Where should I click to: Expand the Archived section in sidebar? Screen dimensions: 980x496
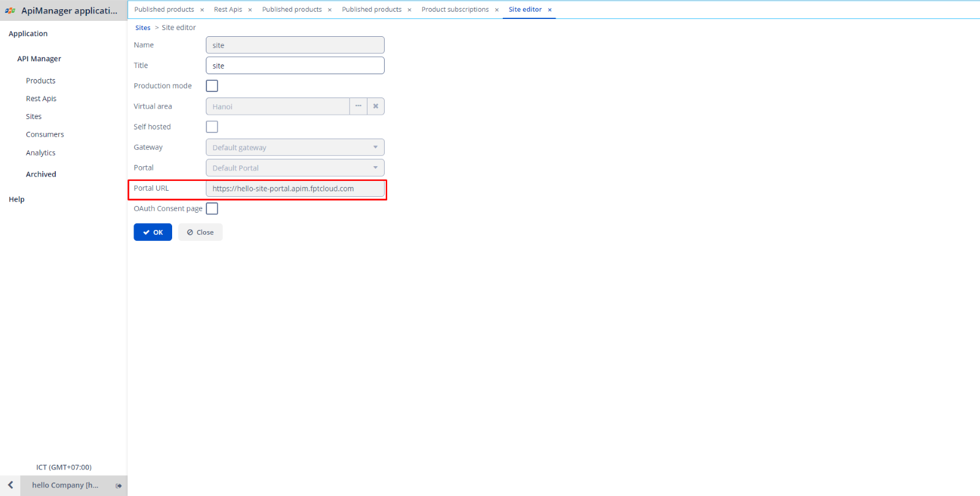[41, 174]
